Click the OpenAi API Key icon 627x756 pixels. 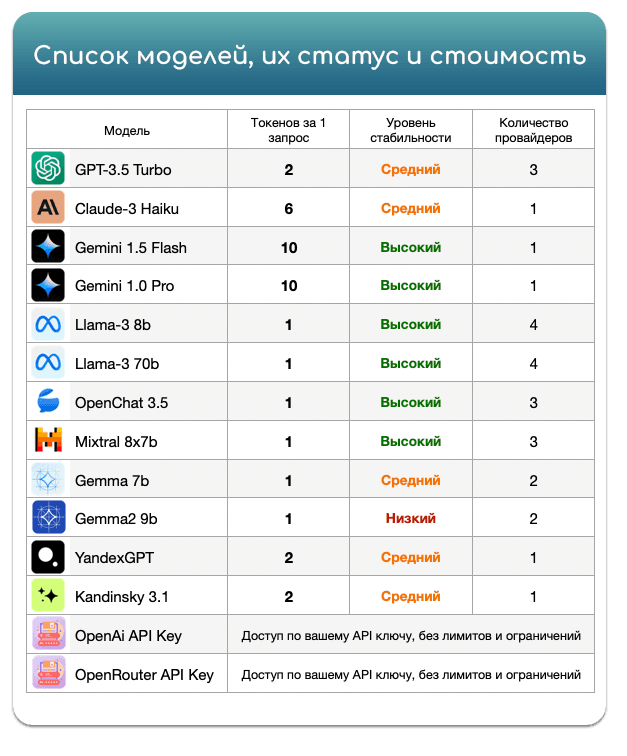click(48, 635)
